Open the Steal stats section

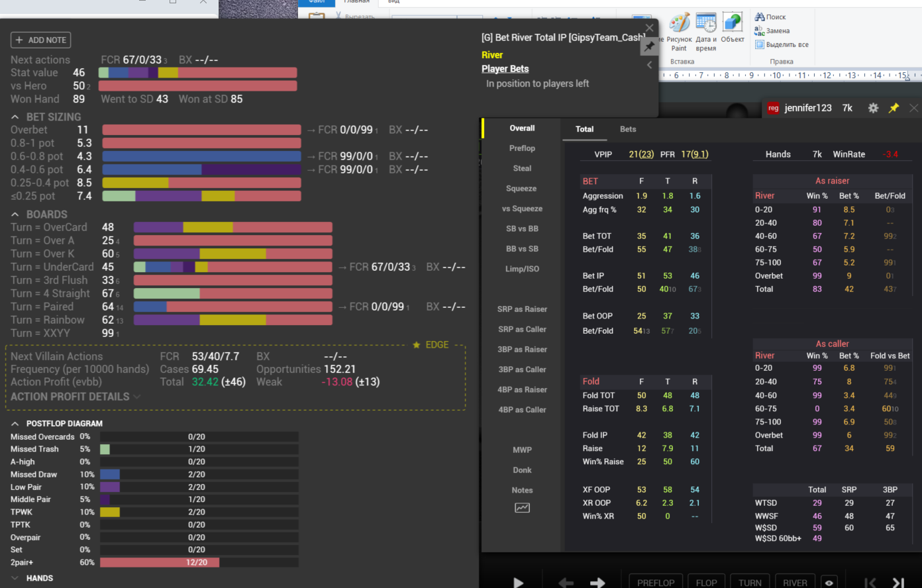(x=522, y=168)
